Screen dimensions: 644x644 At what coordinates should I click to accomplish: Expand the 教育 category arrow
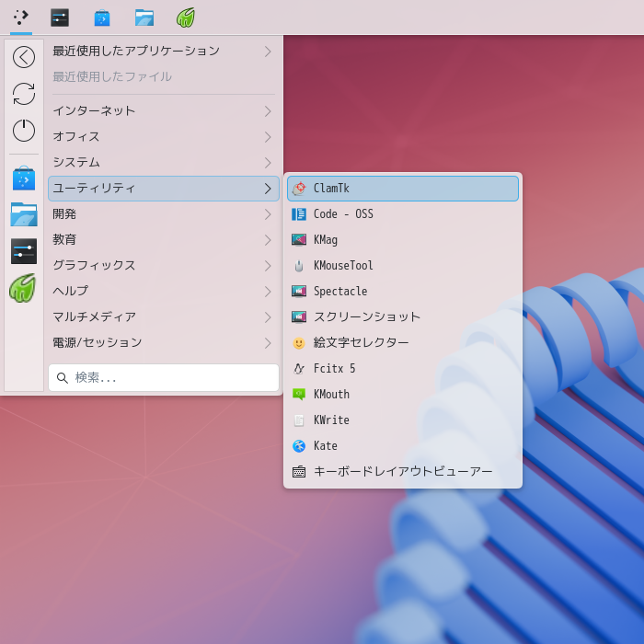click(268, 240)
